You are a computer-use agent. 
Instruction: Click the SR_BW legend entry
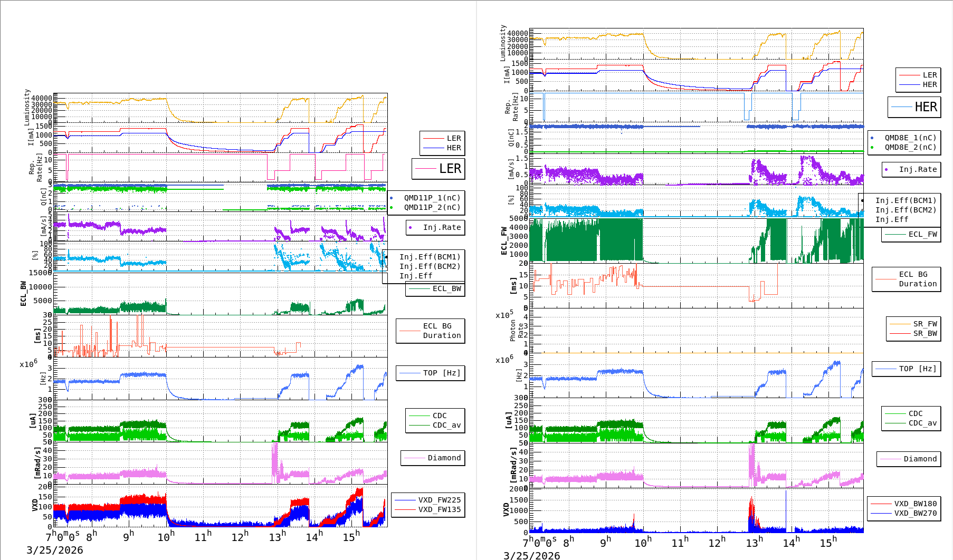[x=925, y=333]
